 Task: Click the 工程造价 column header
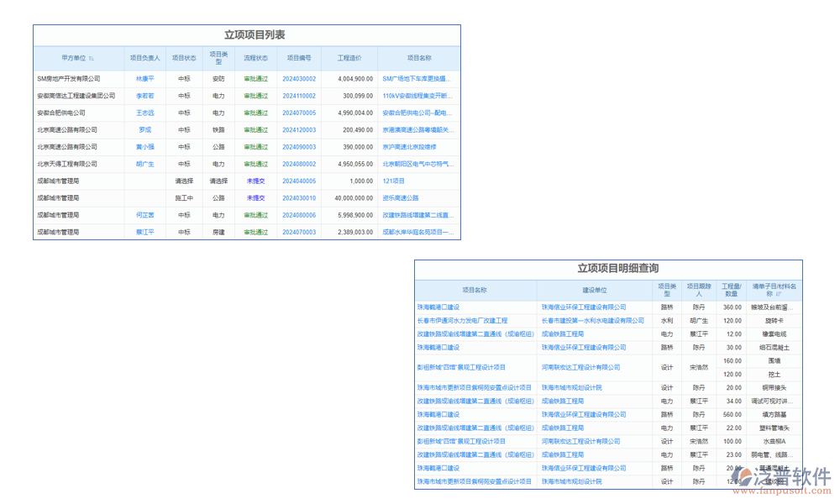tap(349, 58)
